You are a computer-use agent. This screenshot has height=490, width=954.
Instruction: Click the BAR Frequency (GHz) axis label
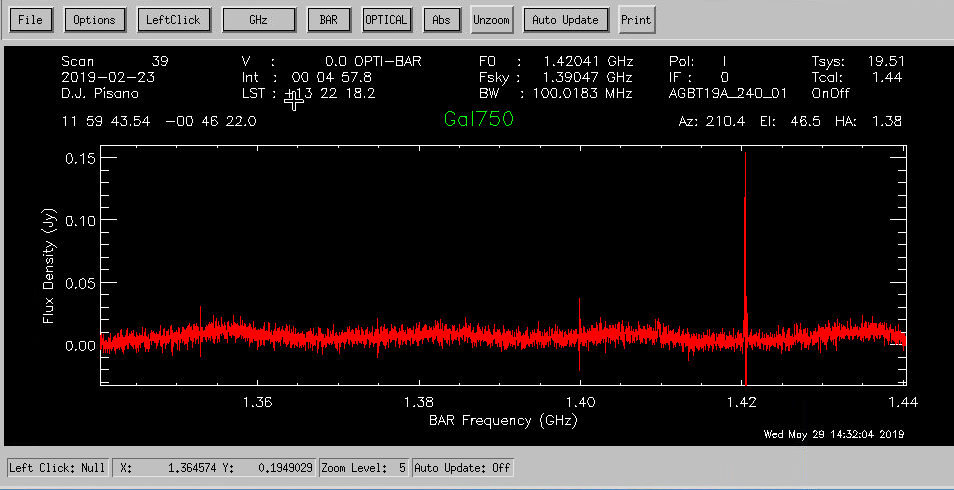503,420
